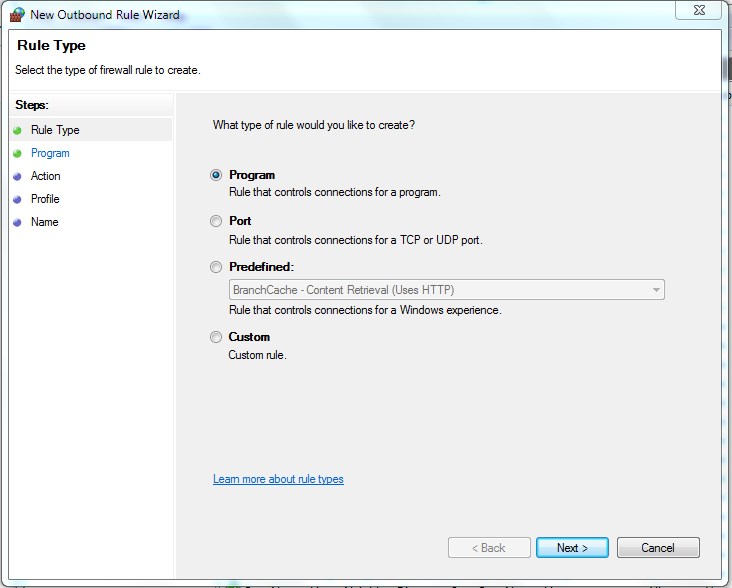Jump to the Program step in sidebar
Image resolution: width=732 pixels, height=588 pixels.
50,153
